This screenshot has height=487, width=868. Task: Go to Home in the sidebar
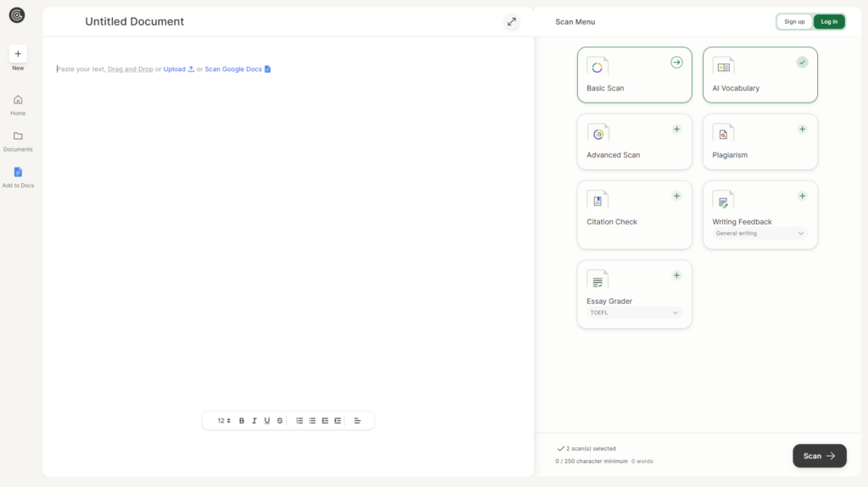18,104
